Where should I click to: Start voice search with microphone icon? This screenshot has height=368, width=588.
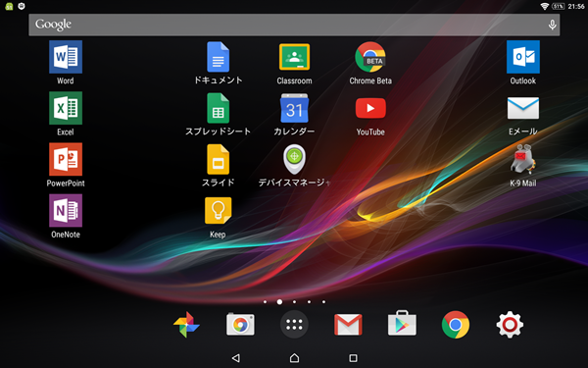(x=552, y=25)
